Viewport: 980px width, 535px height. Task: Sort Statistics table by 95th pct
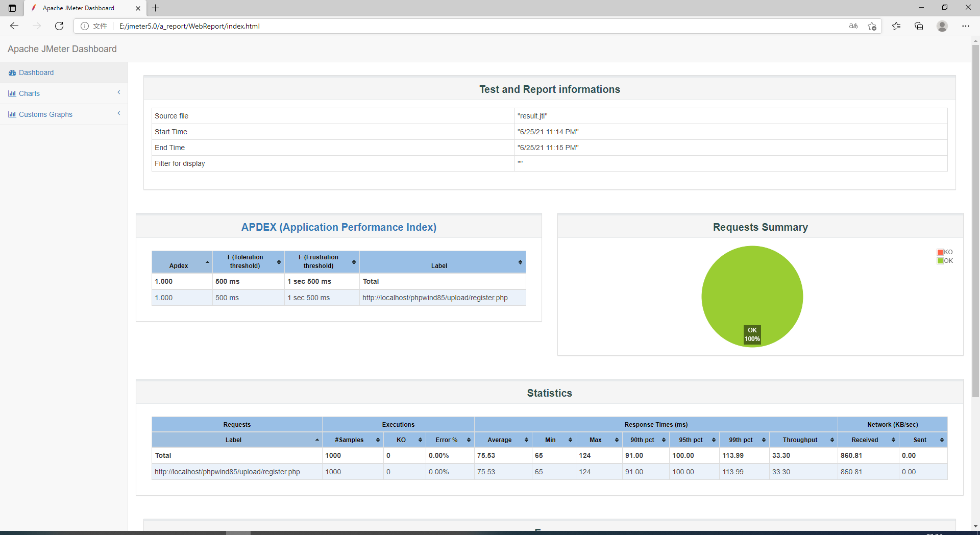[x=694, y=440]
